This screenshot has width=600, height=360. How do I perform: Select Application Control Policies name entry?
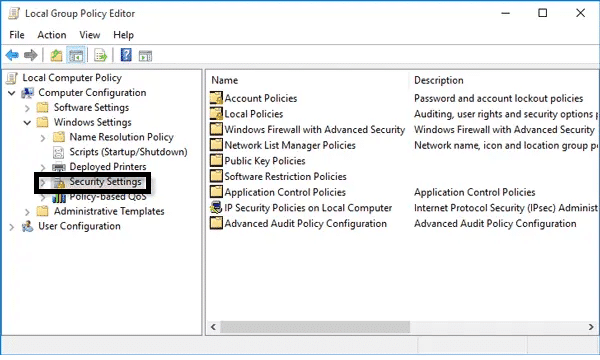pyautogui.click(x=285, y=192)
